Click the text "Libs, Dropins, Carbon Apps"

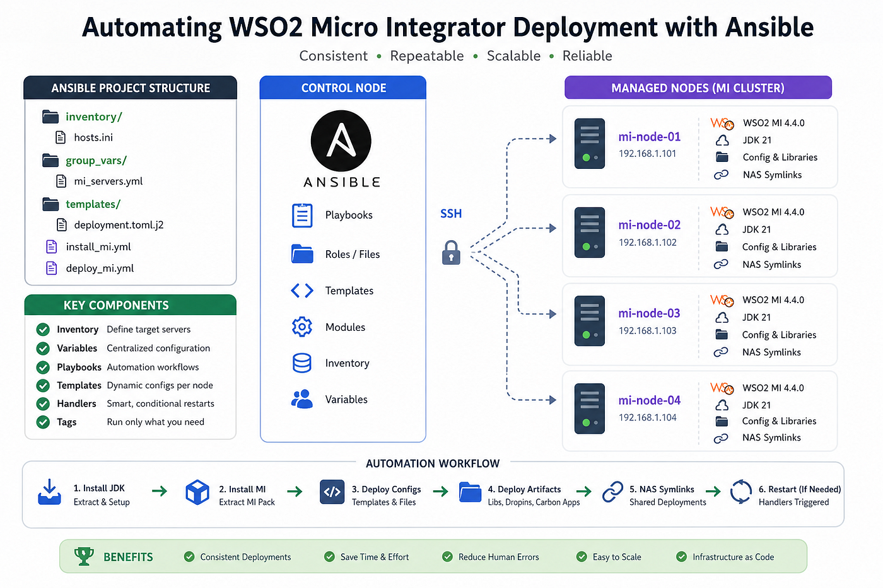(x=534, y=502)
